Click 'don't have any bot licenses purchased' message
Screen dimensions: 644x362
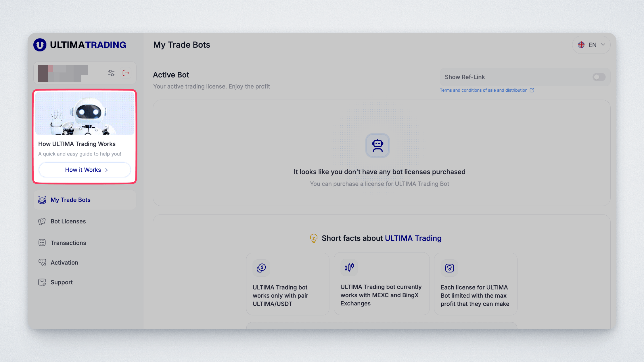pos(379,172)
